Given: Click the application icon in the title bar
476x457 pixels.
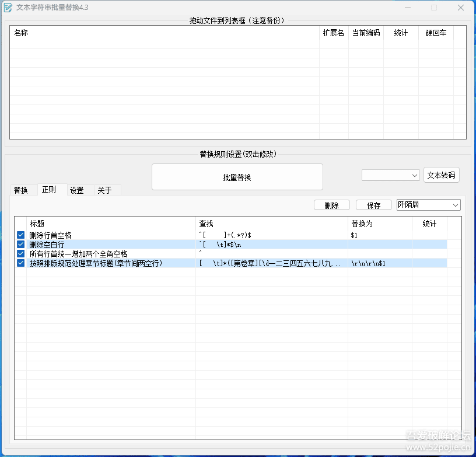Looking at the screenshot, I should [x=9, y=8].
